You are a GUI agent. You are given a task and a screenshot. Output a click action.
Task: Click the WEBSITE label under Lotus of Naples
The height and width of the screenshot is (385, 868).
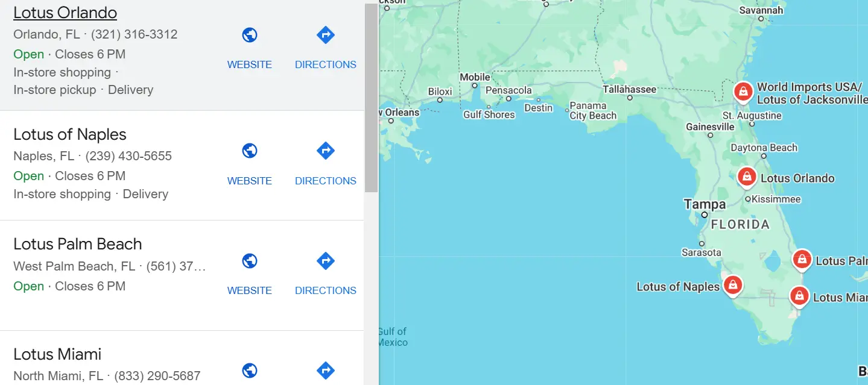click(250, 181)
